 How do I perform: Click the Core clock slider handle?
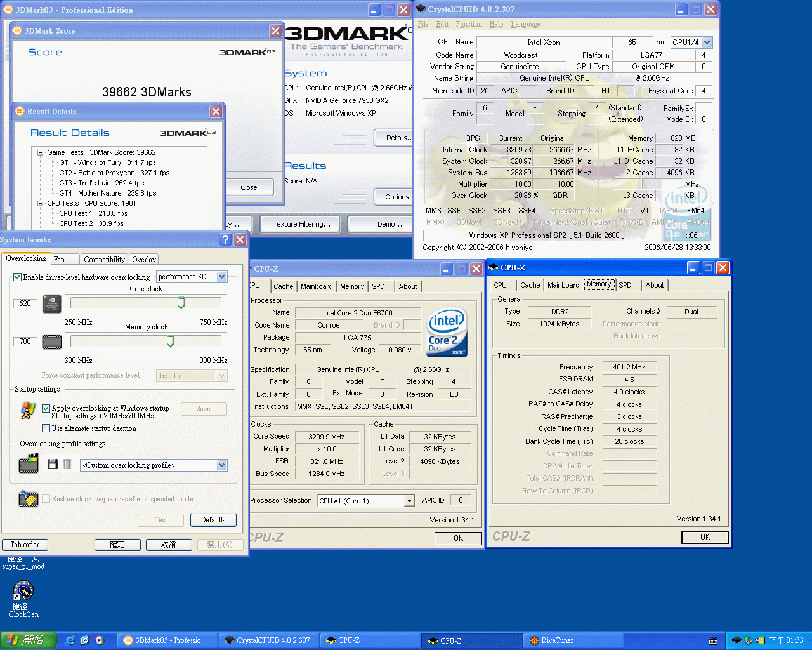coord(181,303)
